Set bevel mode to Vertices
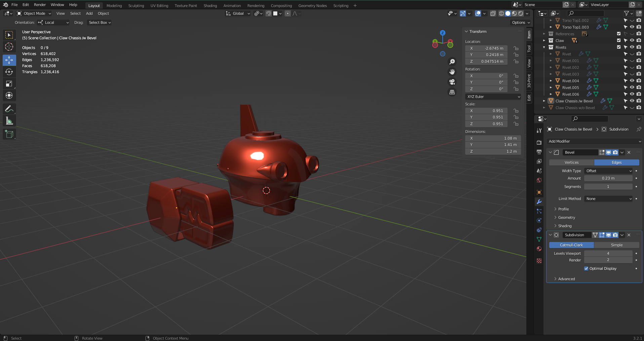 coord(571,162)
